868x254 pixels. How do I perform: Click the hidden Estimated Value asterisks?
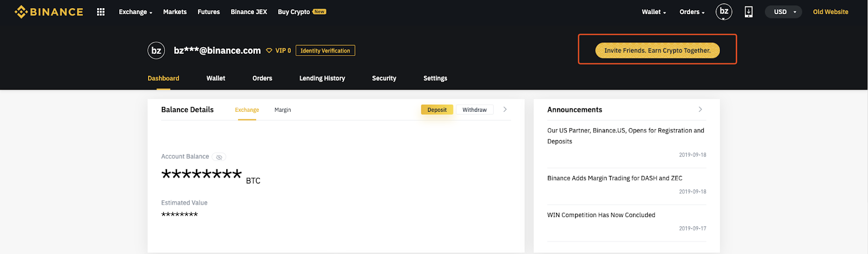(180, 214)
